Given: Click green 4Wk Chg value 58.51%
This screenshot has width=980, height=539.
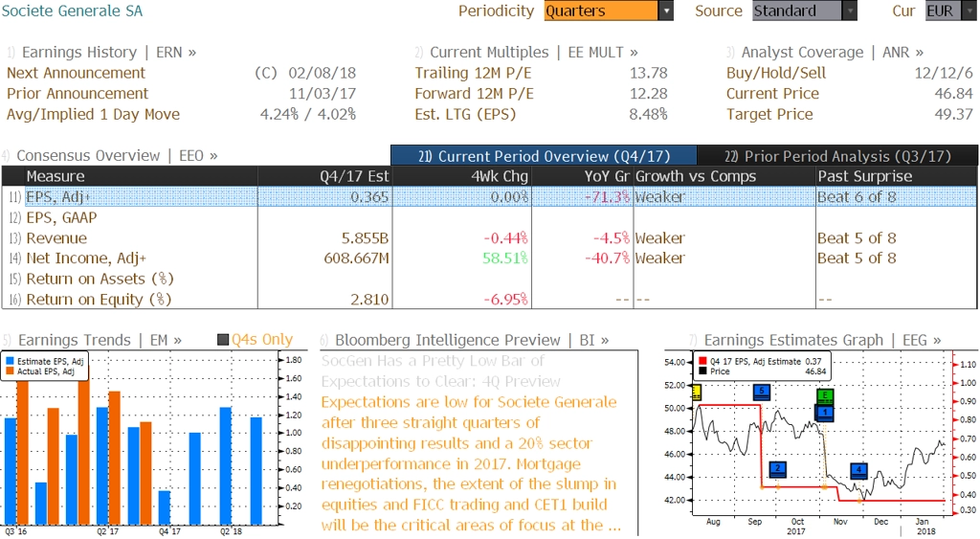Looking at the screenshot, I should (x=505, y=258).
